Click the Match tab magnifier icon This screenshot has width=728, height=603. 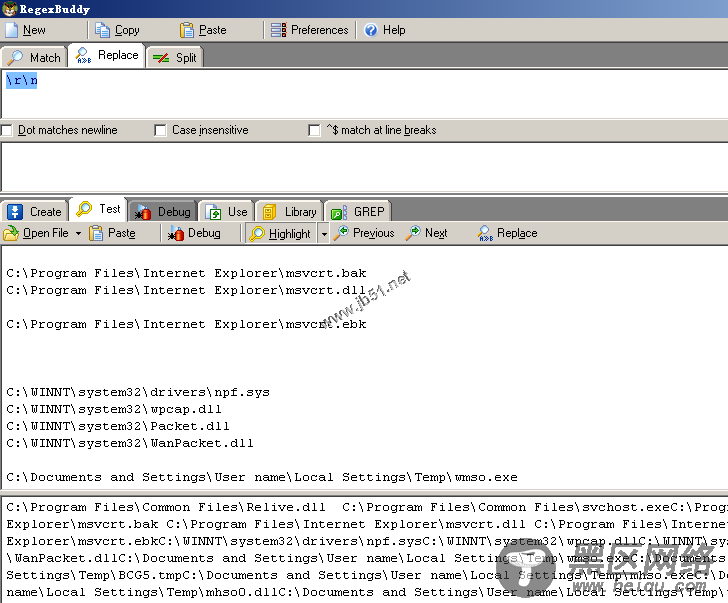point(15,57)
